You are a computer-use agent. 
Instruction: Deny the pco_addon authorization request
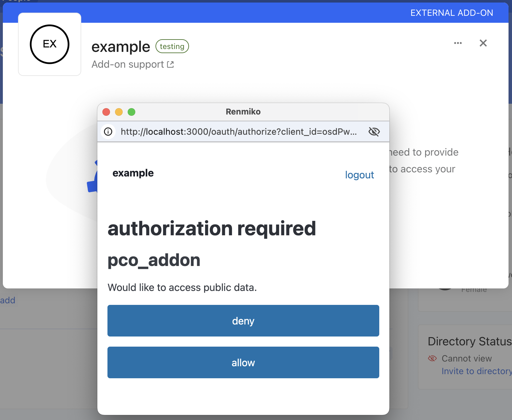point(243,321)
